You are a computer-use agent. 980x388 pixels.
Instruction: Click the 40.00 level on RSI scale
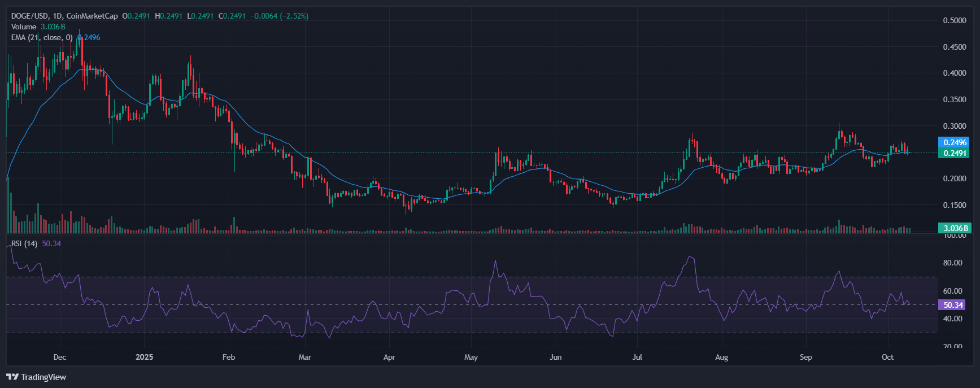pyautogui.click(x=952, y=319)
